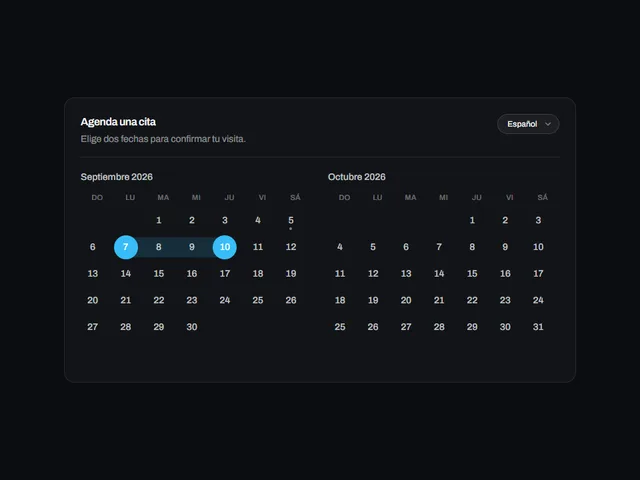Click the Octubre 2026 month heading
Image resolution: width=640 pixels, height=480 pixels.
[357, 177]
